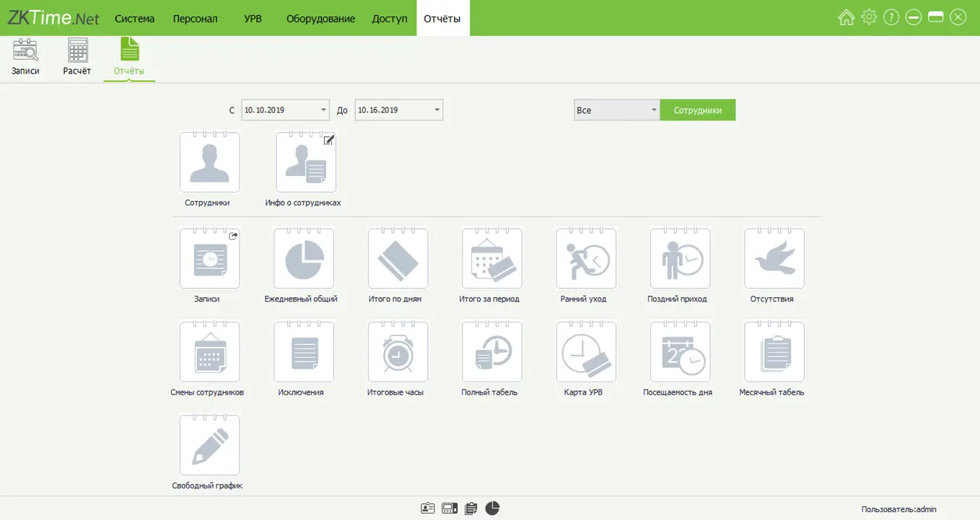The width and height of the screenshot is (980, 520).
Task: Switch to the Персонал menu tab
Action: tap(195, 19)
